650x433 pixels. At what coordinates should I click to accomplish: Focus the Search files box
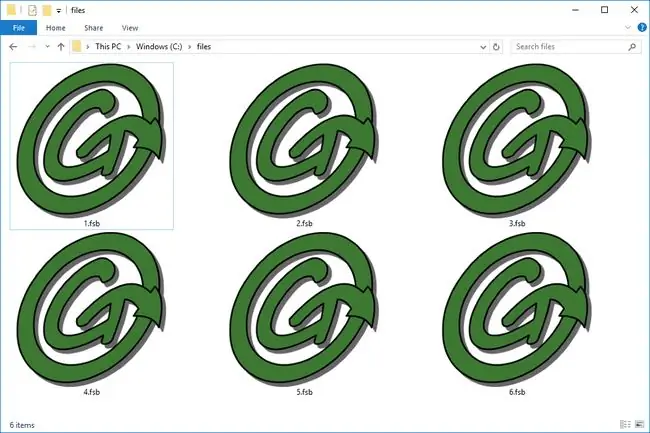click(x=576, y=47)
